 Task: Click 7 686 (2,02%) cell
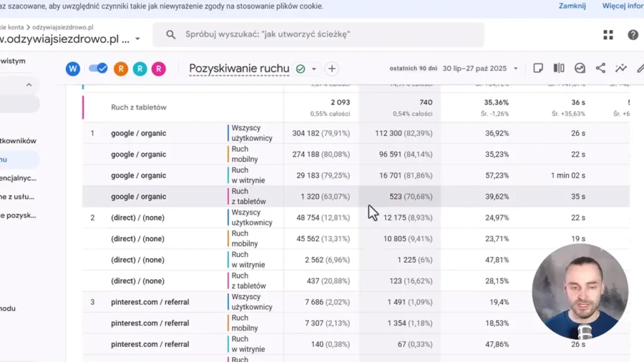coord(327,302)
